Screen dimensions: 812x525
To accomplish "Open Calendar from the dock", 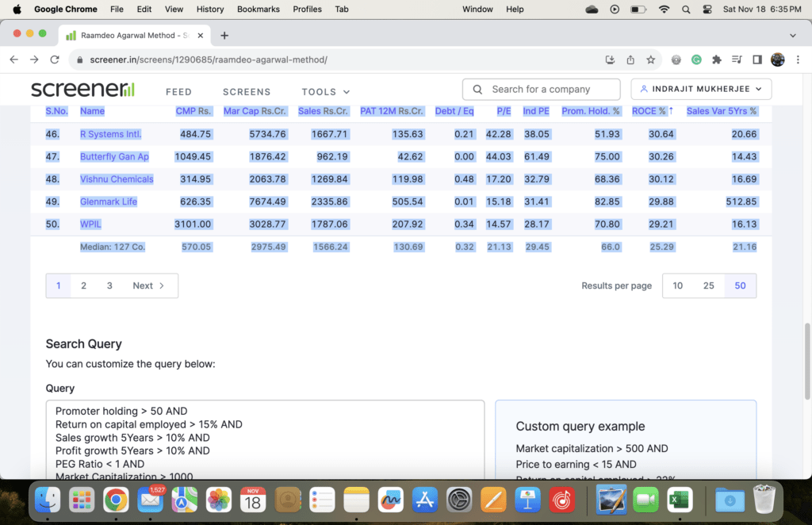I will point(253,500).
